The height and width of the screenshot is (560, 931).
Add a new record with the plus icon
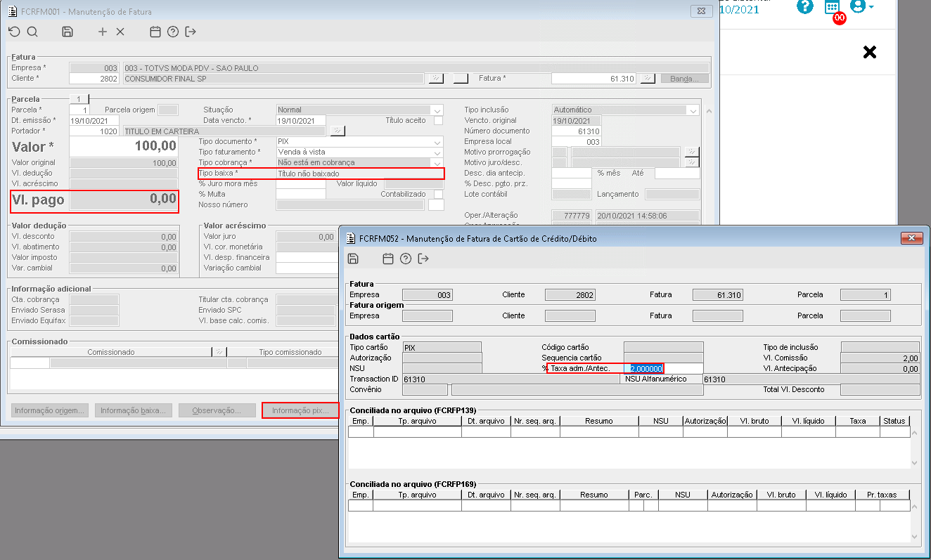click(103, 32)
